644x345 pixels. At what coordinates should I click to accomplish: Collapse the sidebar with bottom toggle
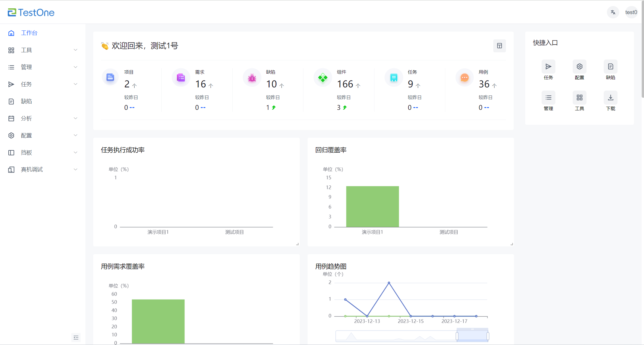[76, 337]
